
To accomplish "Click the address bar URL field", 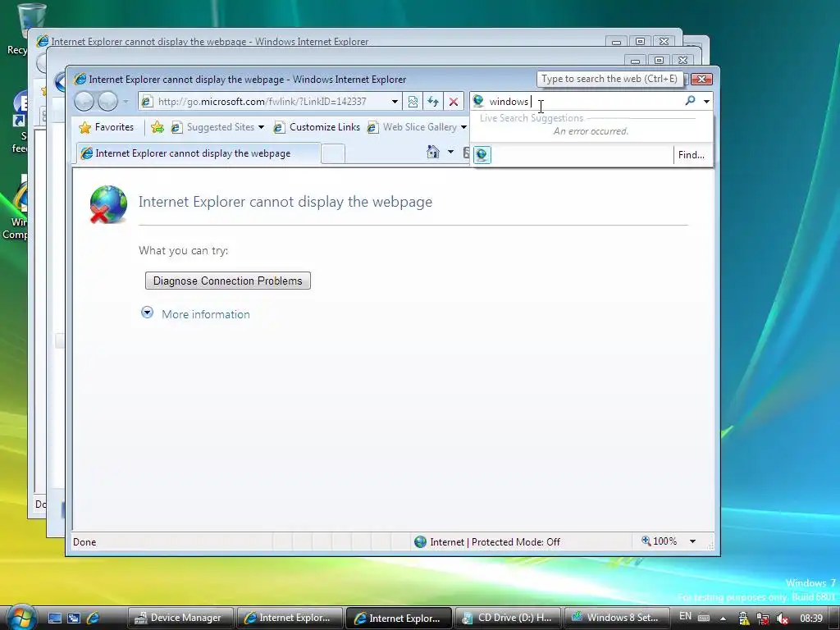I will [x=262, y=101].
